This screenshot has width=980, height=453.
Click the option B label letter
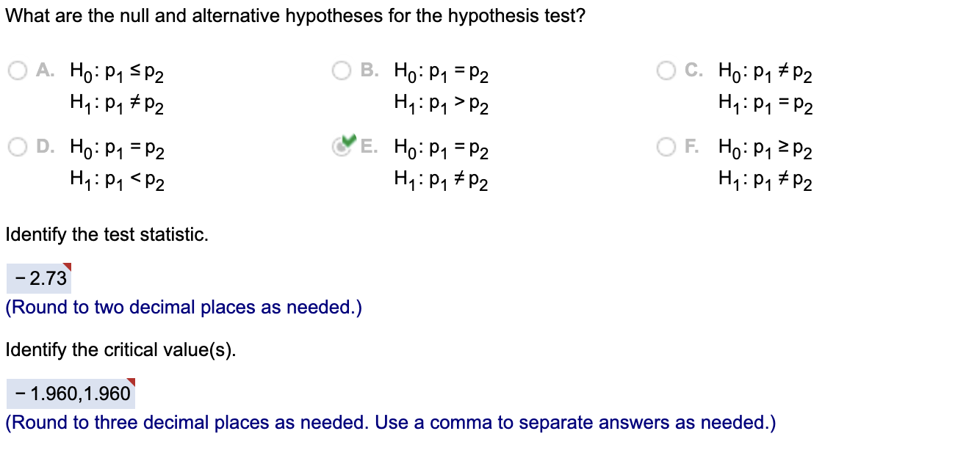367,70
